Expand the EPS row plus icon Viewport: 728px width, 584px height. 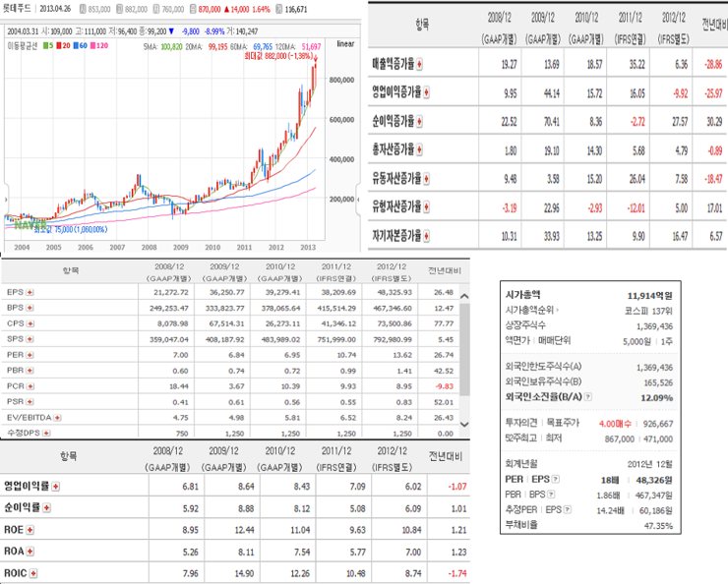click(30, 292)
